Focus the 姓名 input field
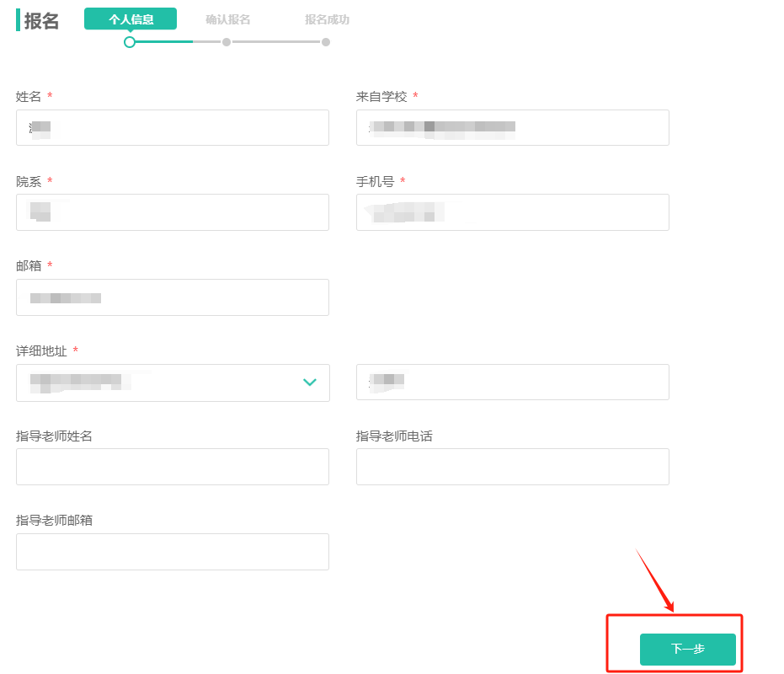The image size is (784, 674). tap(173, 128)
